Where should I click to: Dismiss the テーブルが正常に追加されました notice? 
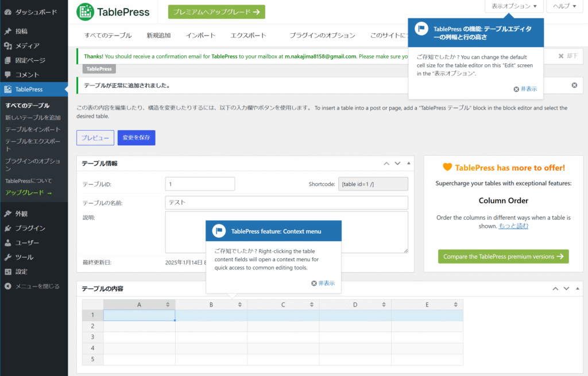(574, 86)
